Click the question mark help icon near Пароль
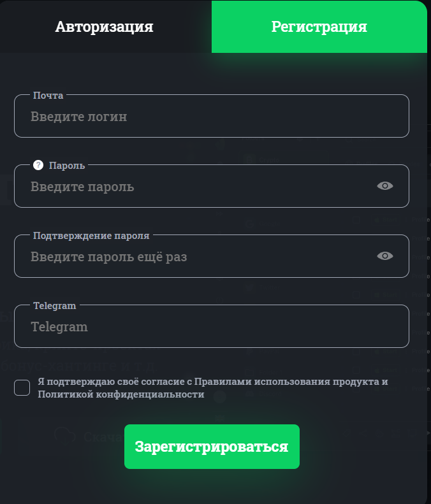Screen dimensions: 431x504 38,165
